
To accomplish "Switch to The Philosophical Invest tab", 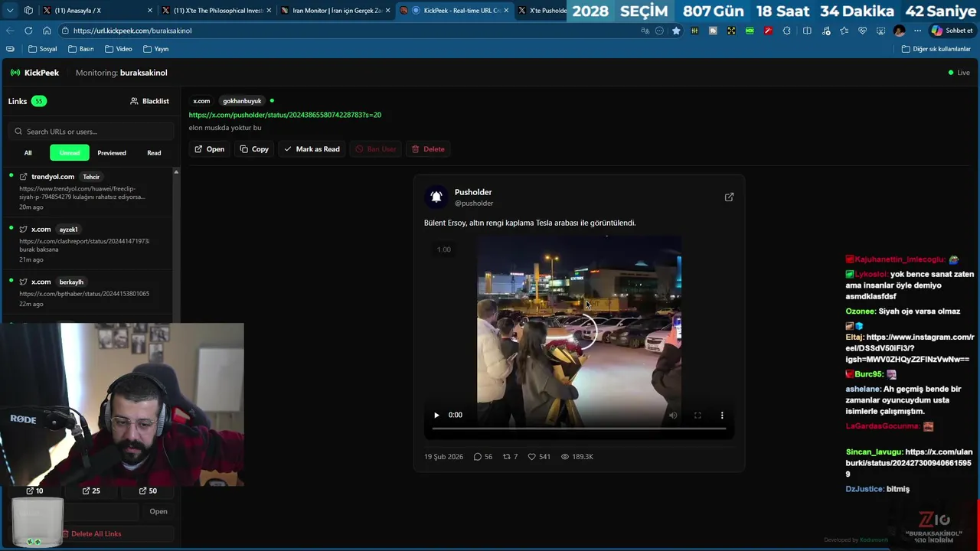I will (217, 11).
